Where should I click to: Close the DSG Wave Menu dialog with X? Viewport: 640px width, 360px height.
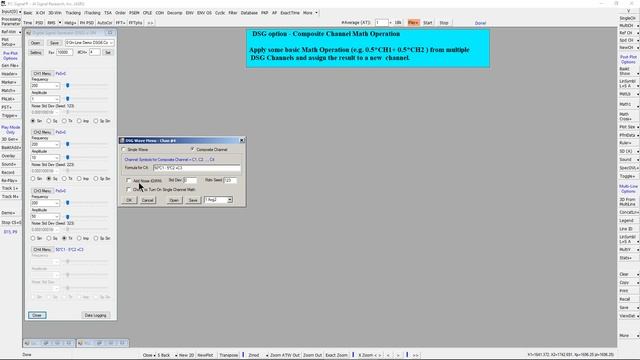(242, 140)
